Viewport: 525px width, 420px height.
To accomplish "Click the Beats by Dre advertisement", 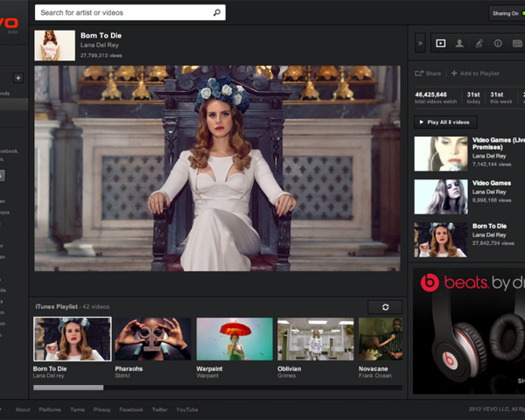I will click(469, 331).
